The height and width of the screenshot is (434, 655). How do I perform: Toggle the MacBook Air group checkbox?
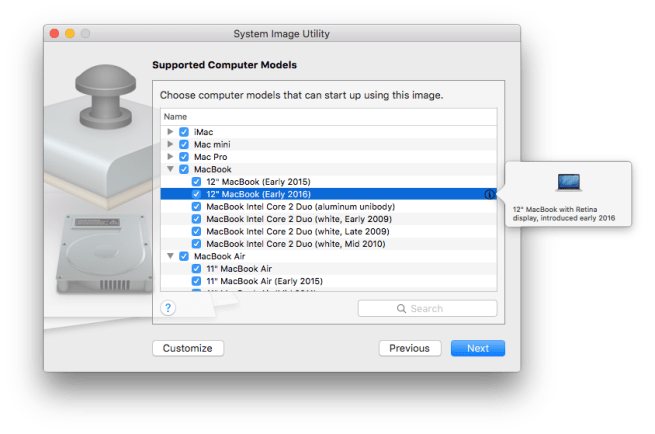click(x=184, y=256)
